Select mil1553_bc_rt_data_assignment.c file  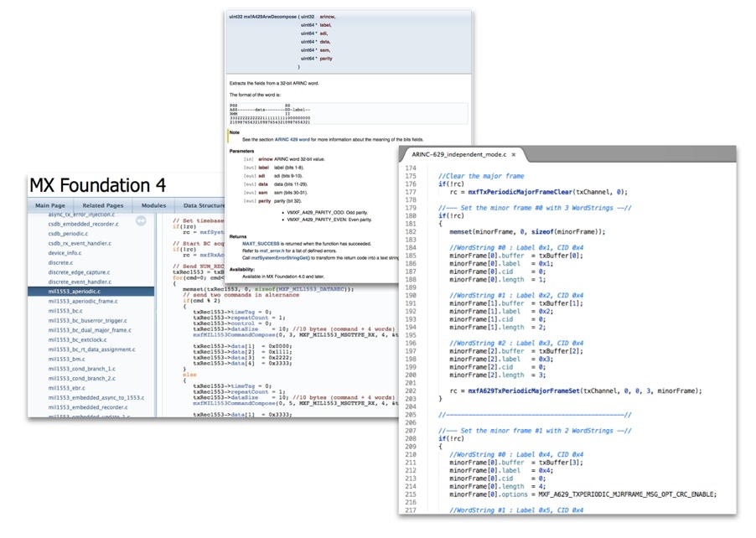click(91, 349)
